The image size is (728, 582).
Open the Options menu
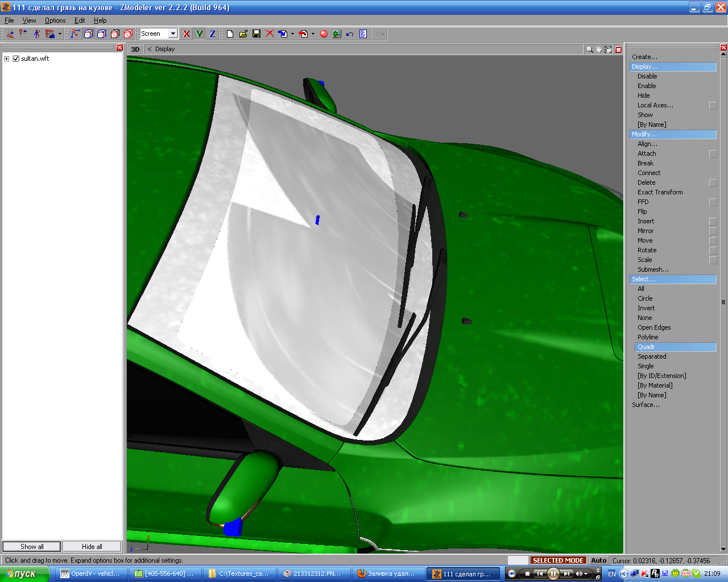[x=55, y=20]
